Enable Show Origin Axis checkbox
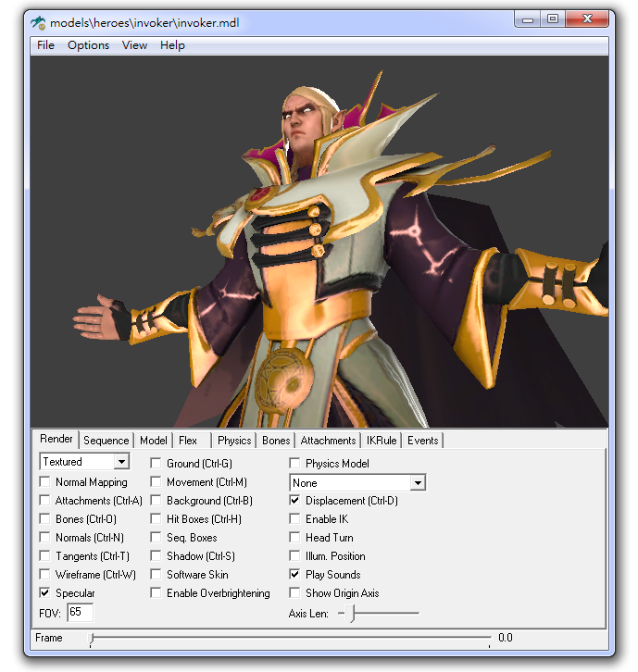The image size is (638, 672). [x=294, y=592]
